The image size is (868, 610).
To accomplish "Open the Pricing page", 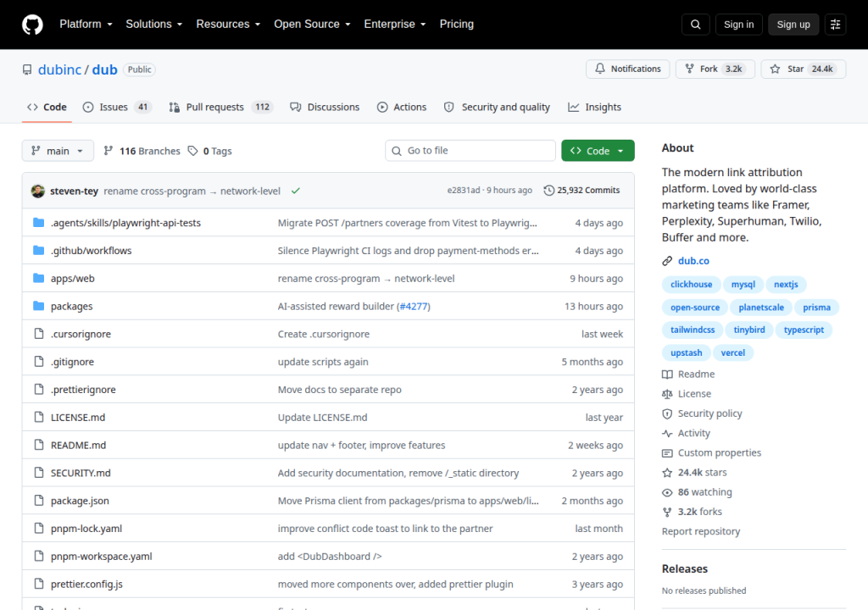I will (457, 25).
